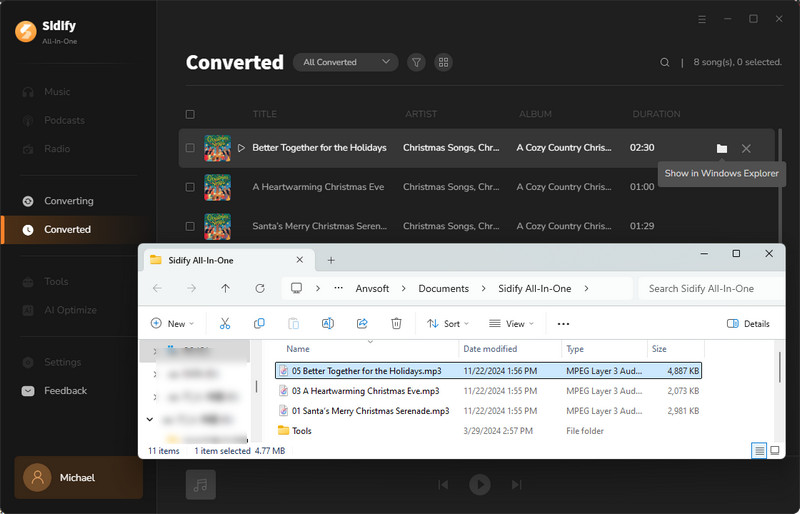Click the Copy icon in Explorer toolbar
Image resolution: width=800 pixels, height=514 pixels.
click(259, 324)
